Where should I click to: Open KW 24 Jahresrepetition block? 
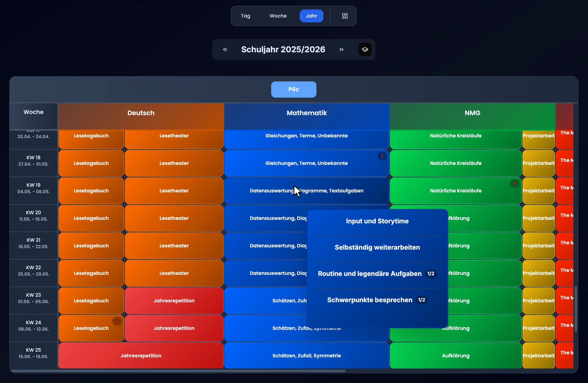coord(174,328)
